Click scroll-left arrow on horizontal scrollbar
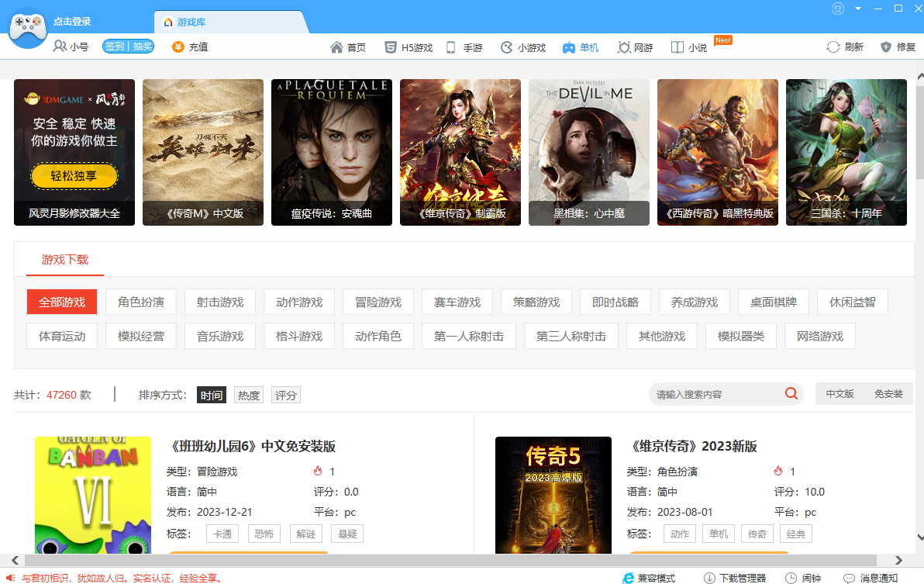The height and width of the screenshot is (584, 924). coord(16,560)
